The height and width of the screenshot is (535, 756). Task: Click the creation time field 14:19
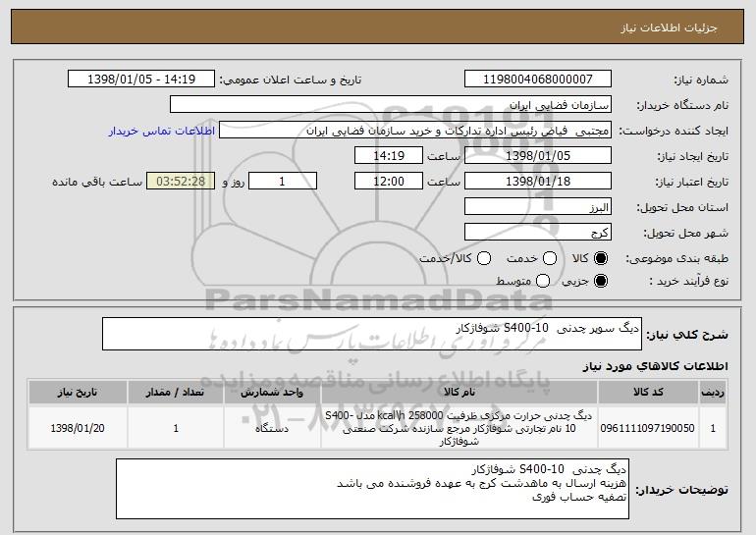[x=389, y=156]
